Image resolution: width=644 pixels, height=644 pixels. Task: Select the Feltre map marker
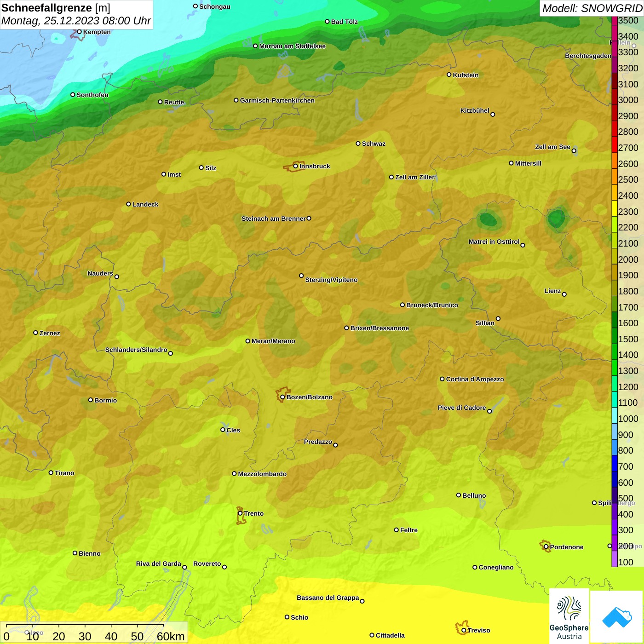[396, 530]
